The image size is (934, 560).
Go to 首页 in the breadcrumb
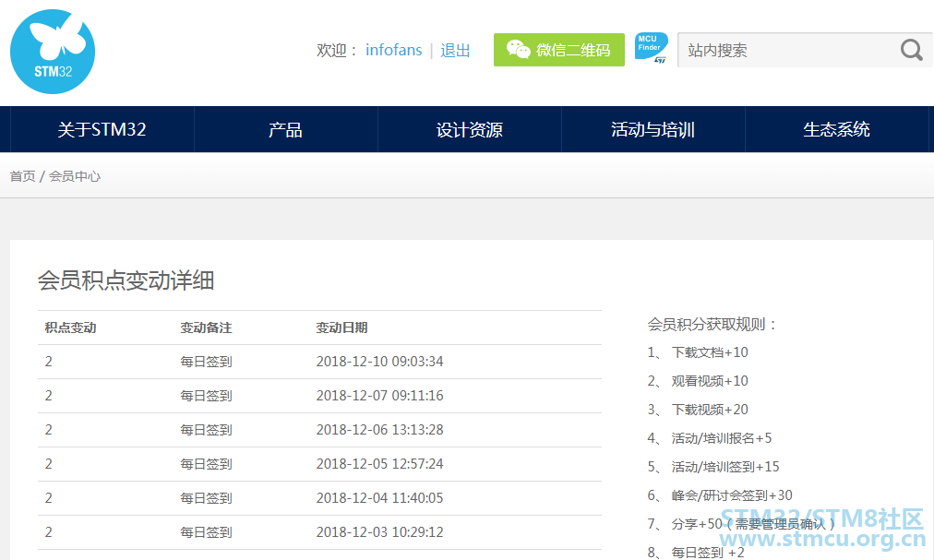(x=23, y=176)
